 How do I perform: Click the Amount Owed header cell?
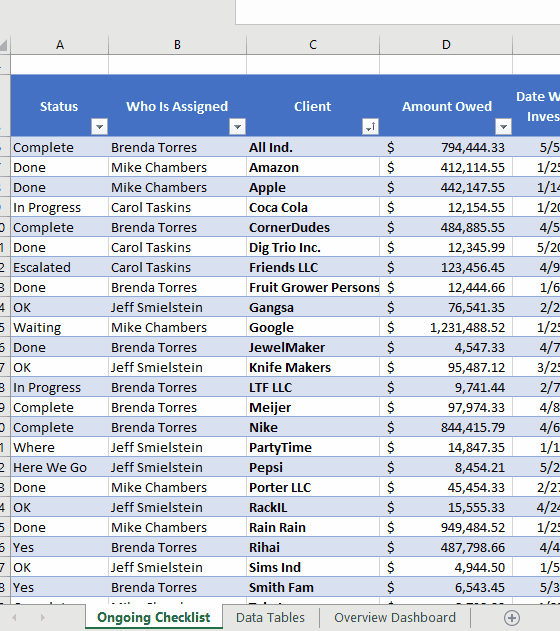click(446, 105)
